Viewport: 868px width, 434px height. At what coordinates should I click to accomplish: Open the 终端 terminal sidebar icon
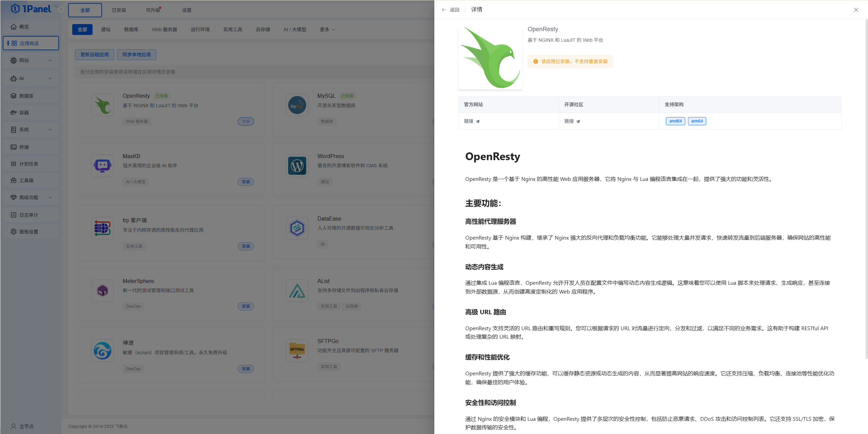pos(14,147)
